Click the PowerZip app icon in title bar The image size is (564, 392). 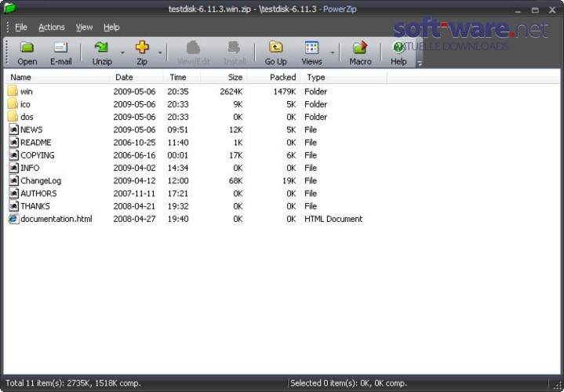click(x=9, y=8)
